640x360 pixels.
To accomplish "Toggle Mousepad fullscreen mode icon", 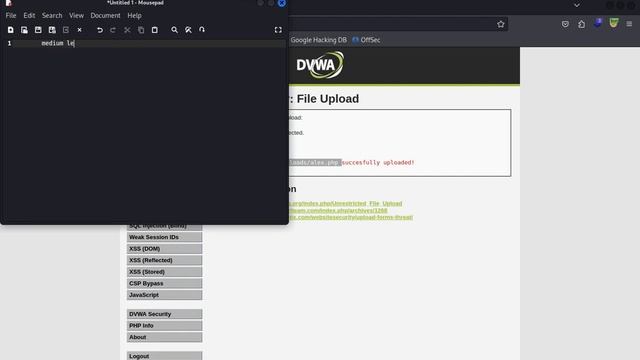I will pyautogui.click(x=278, y=30).
